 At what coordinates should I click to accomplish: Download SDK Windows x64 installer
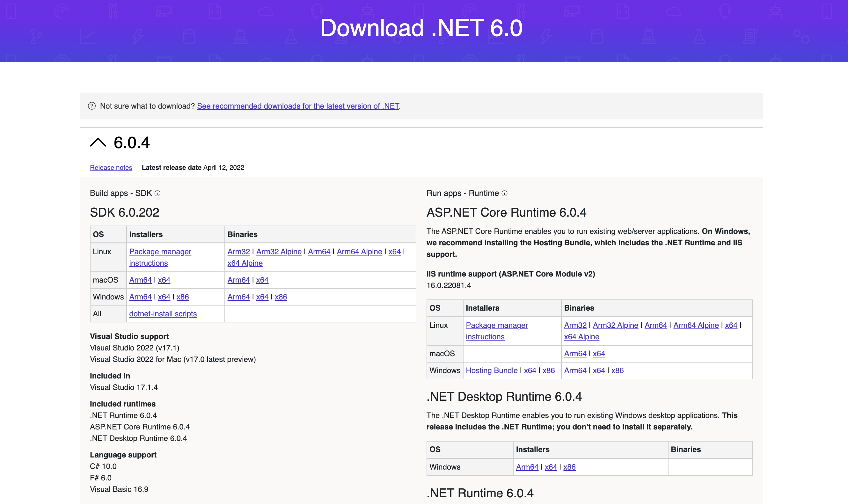(164, 297)
